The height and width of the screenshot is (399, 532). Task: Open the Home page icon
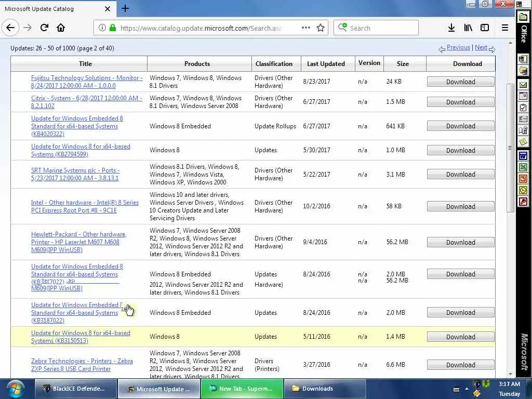(x=61, y=28)
